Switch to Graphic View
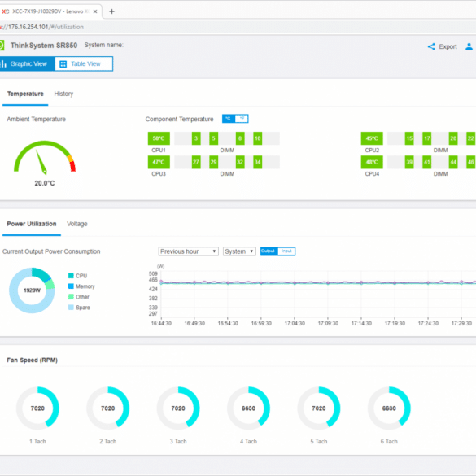 click(x=28, y=63)
